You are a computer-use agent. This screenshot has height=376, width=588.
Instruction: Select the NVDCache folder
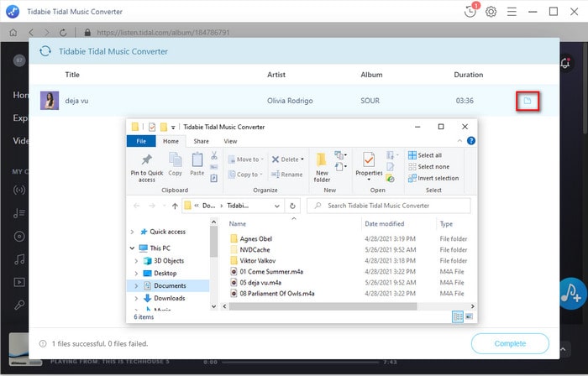(255, 249)
